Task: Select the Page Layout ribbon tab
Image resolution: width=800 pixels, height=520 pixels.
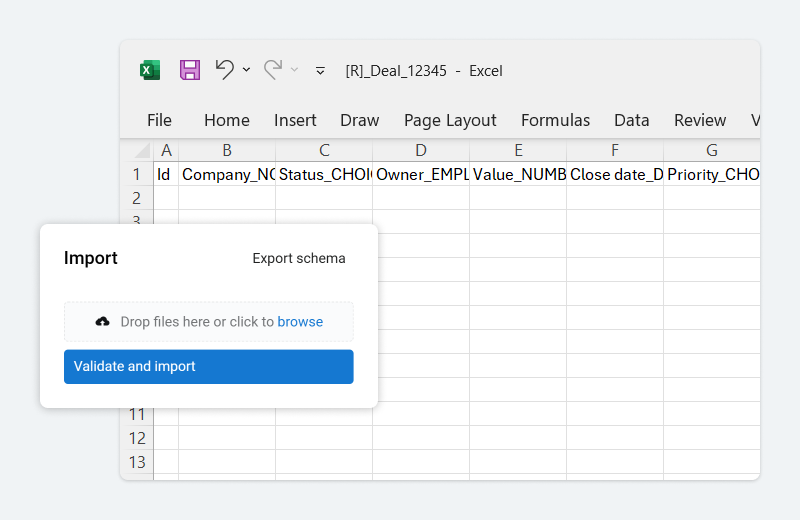Action: [450, 120]
